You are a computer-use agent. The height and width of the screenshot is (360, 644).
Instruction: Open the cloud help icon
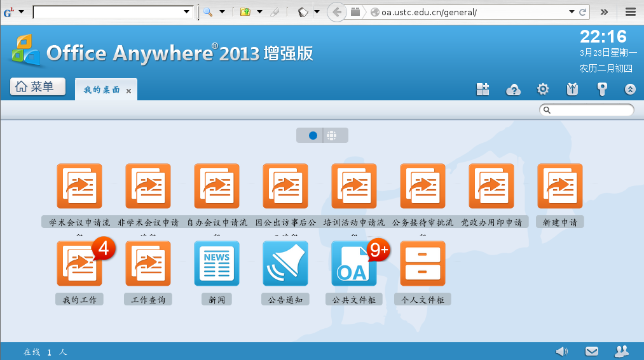click(513, 90)
